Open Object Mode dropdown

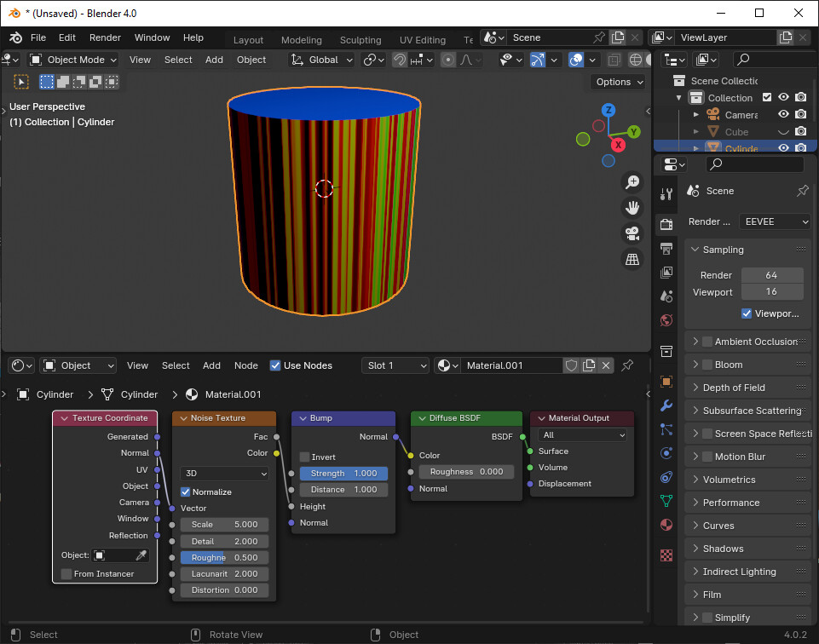click(73, 60)
